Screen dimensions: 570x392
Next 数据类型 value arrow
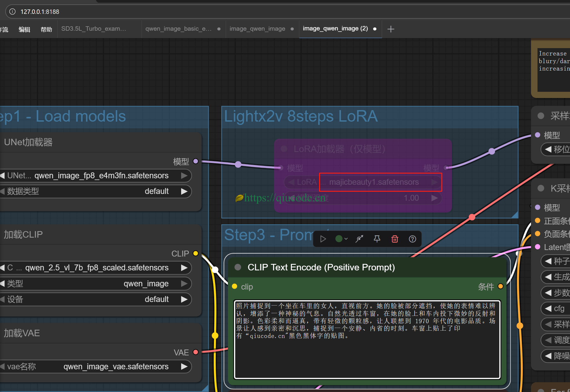184,191
